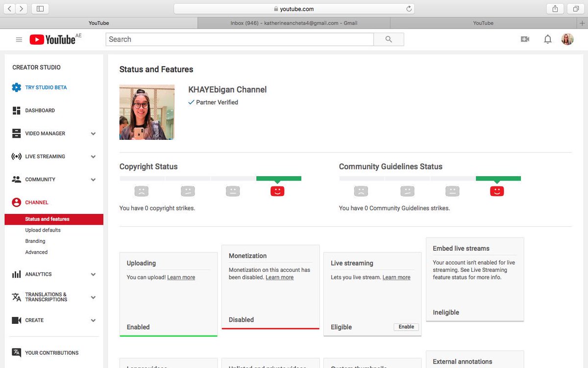Expand the Translations & Transcriptions section
Viewport: 588px width, 368px height.
click(93, 297)
